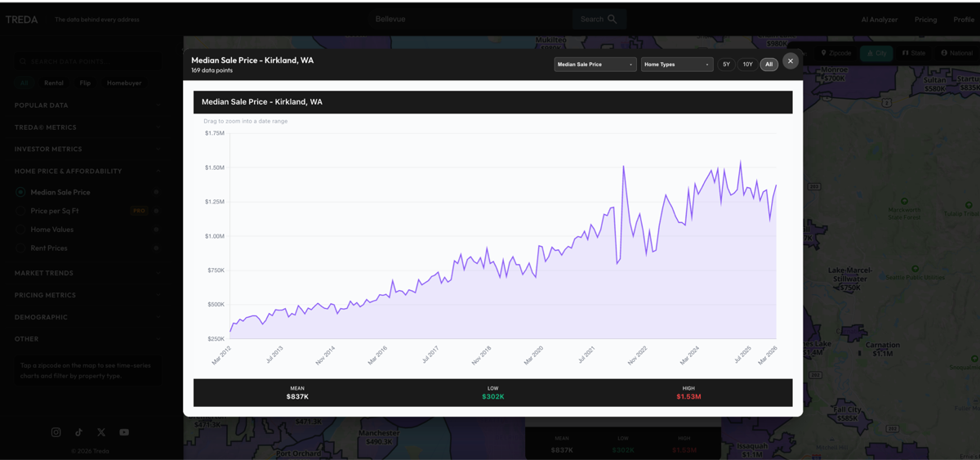Screen dimensions: 980x460
Task: Open the AI Analyzer page
Action: pos(879,20)
